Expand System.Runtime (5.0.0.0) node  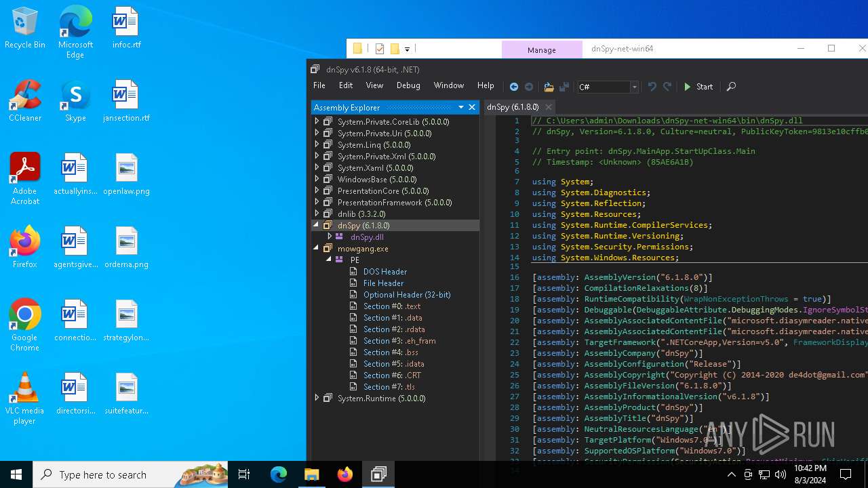pos(317,399)
